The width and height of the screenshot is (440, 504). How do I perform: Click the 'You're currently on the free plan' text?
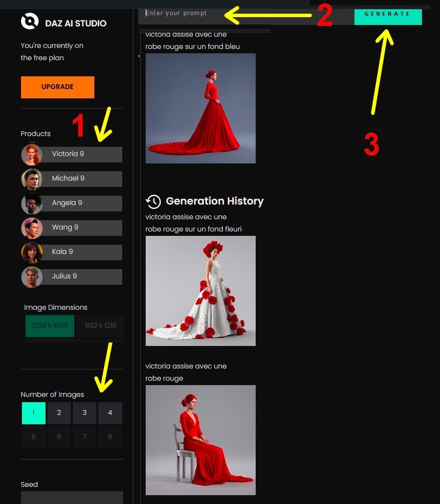point(52,52)
